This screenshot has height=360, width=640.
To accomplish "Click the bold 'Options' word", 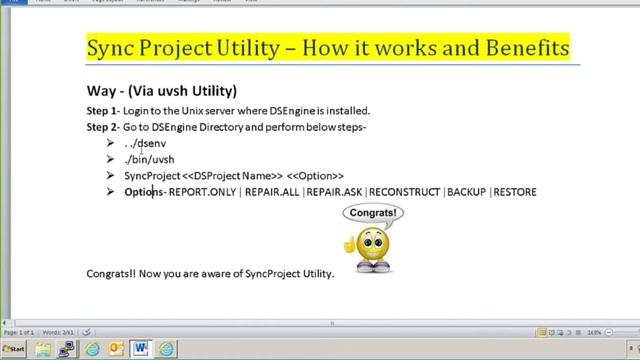I will click(144, 192).
